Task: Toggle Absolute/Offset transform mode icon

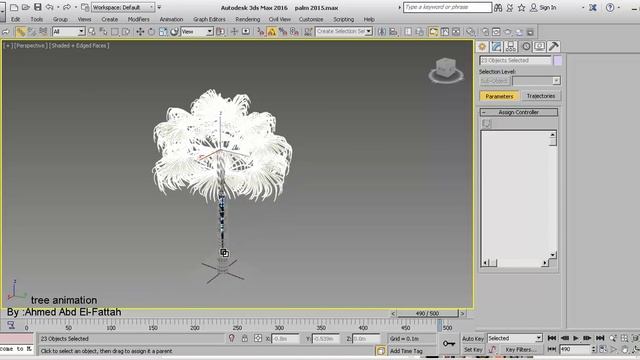Action: click(258, 338)
